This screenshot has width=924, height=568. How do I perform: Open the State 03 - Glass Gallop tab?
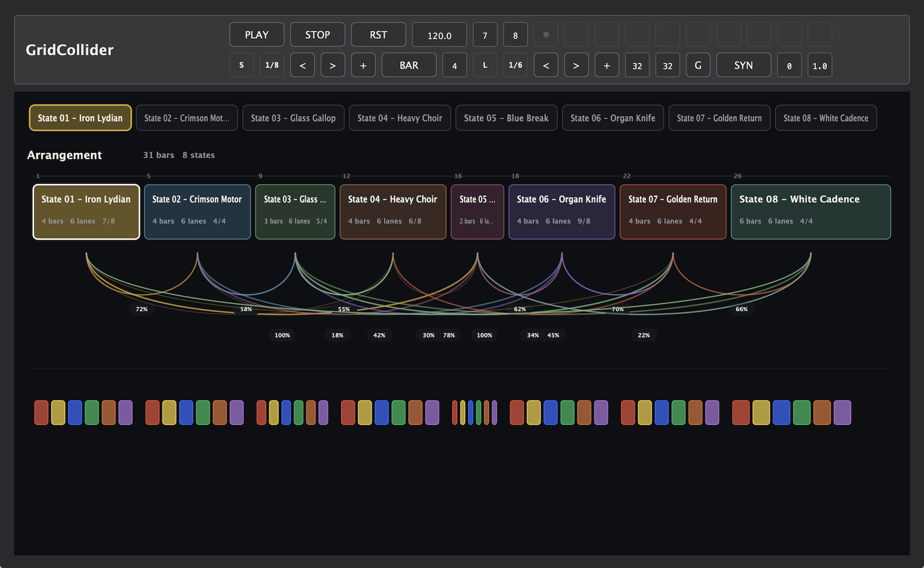(293, 118)
